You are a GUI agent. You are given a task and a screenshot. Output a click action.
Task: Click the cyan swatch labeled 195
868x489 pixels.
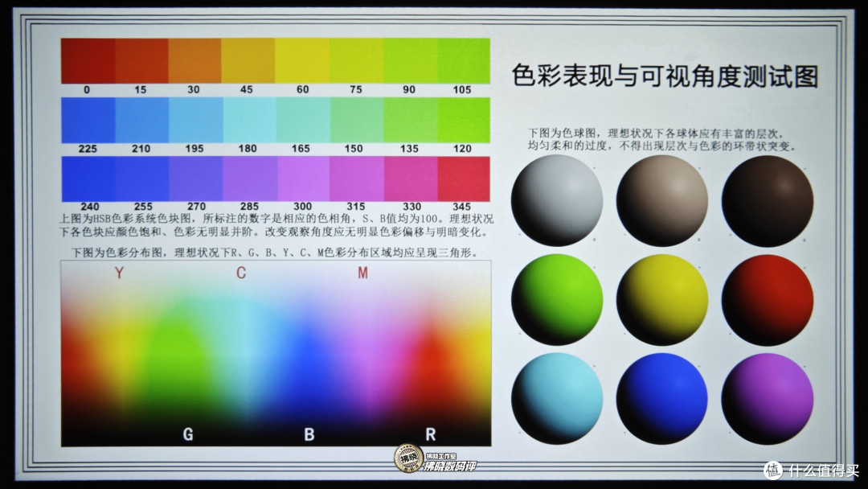191,117
